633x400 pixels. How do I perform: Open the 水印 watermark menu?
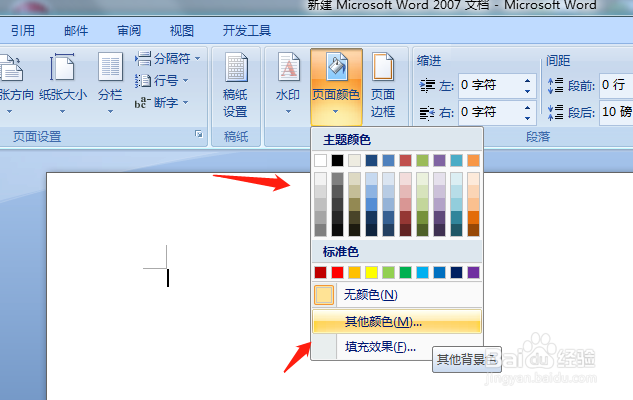[x=288, y=83]
